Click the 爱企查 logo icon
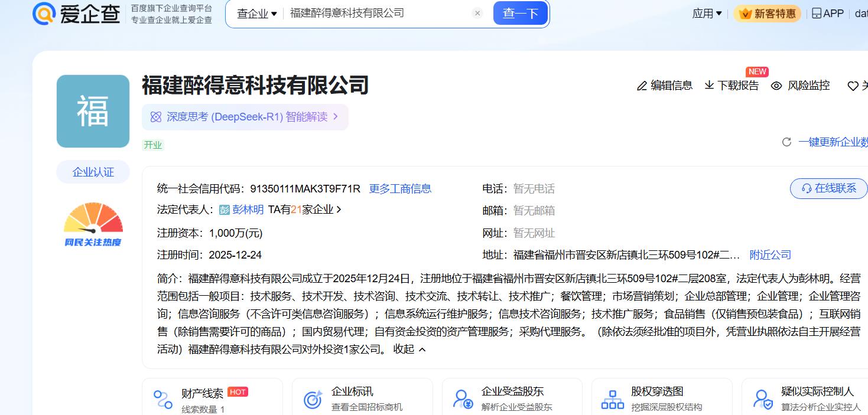 tap(44, 14)
